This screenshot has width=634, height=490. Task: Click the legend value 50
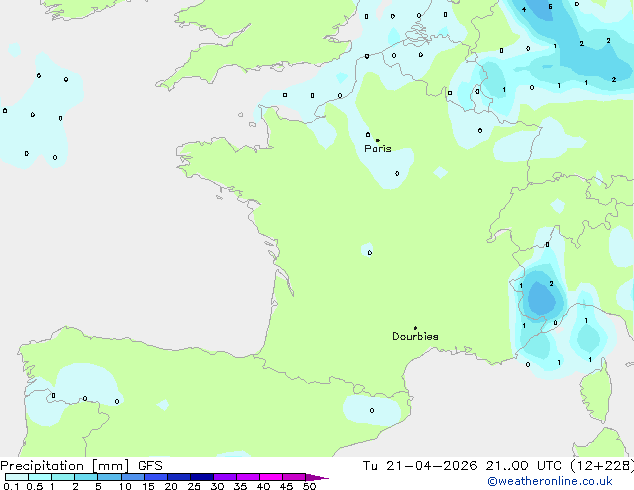point(309,486)
